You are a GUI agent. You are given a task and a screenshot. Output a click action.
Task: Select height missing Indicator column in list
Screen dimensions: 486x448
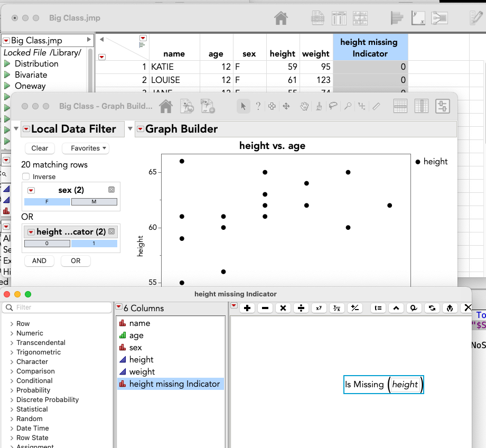pos(171,384)
